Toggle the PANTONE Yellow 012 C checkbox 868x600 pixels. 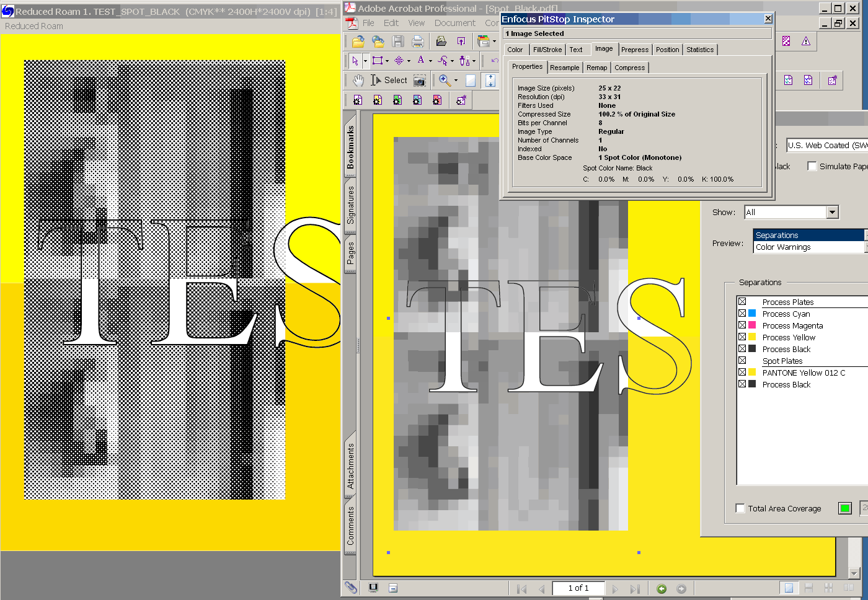[x=742, y=373]
